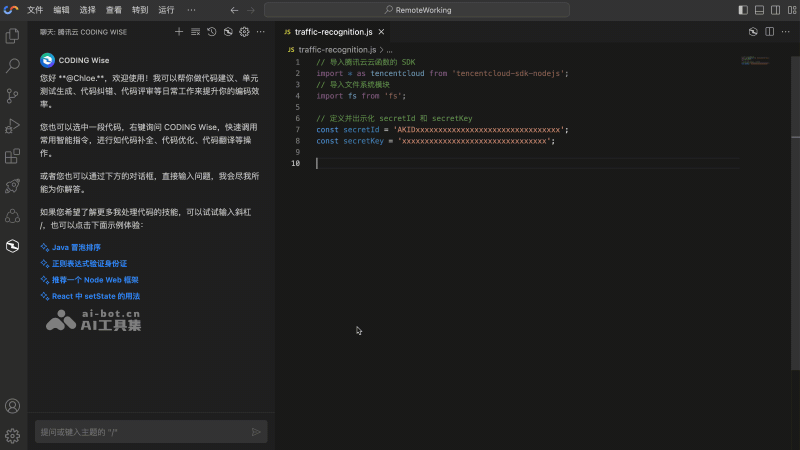This screenshot has height=450, width=800.
Task: Toggle the bottom panel layout button
Action: (x=757, y=10)
